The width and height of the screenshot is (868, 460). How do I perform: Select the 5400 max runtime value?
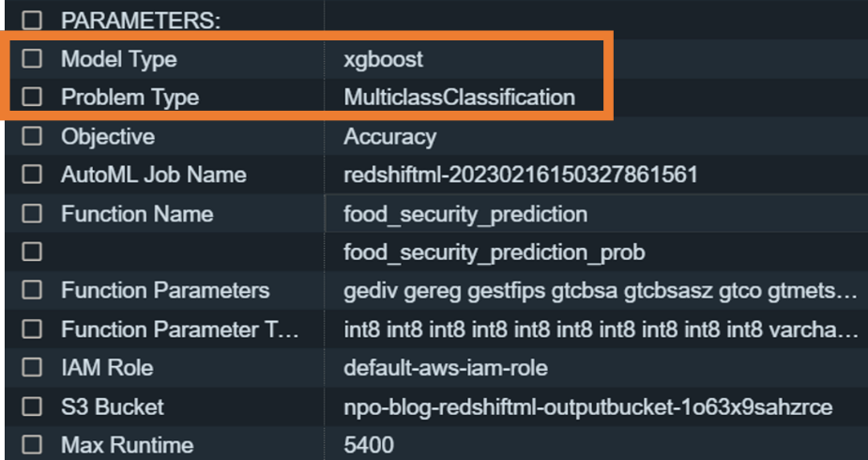tap(369, 444)
